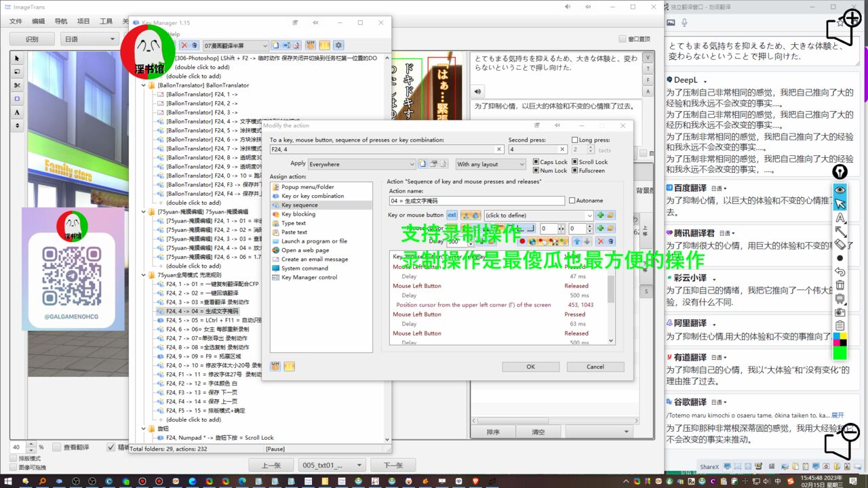Enable the Long press checkbox

pos(575,140)
